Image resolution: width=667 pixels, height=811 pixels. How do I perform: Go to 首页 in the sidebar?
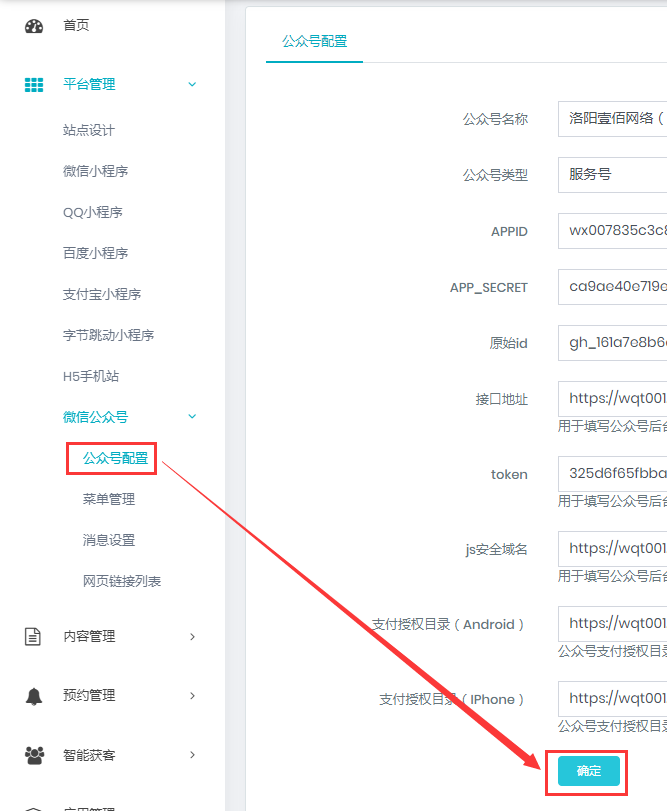76,25
